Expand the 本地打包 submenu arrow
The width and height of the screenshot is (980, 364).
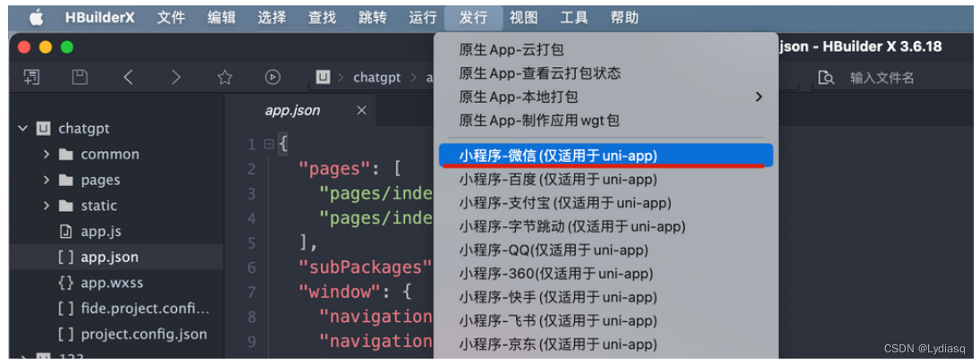click(x=759, y=97)
